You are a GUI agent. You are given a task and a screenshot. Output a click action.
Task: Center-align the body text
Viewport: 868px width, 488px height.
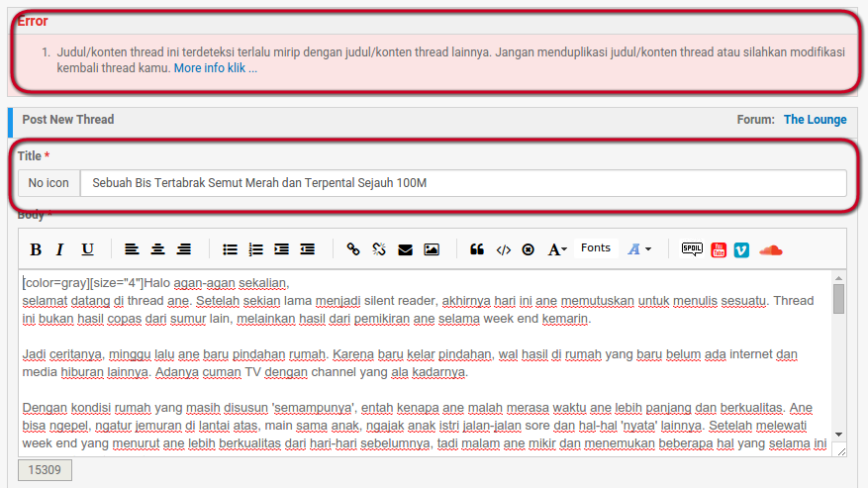[157, 249]
